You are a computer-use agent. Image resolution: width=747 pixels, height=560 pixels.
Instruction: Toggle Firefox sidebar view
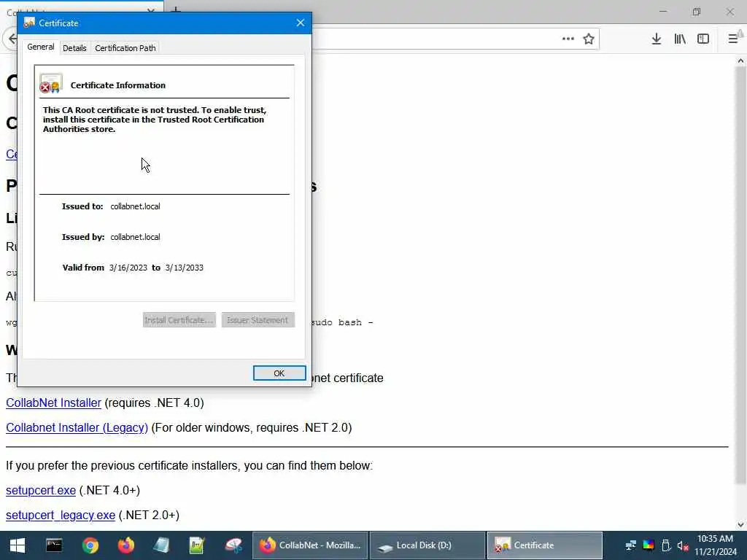coord(703,39)
